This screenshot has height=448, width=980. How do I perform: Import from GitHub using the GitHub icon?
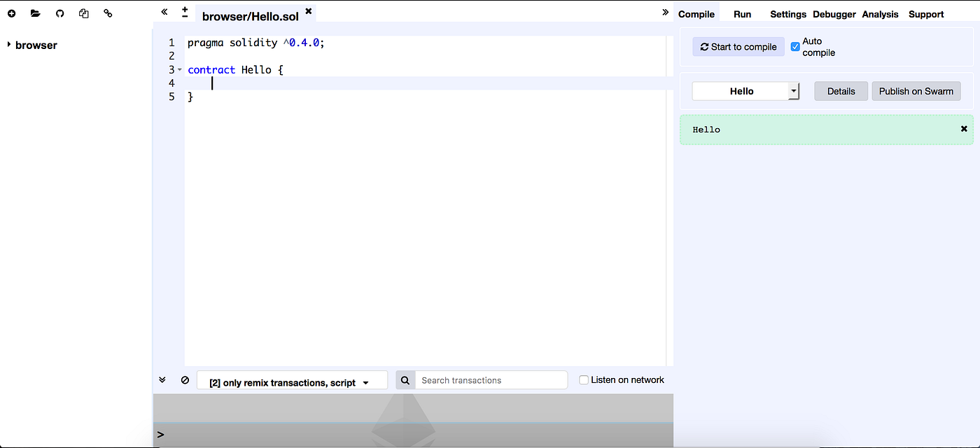click(x=59, y=13)
